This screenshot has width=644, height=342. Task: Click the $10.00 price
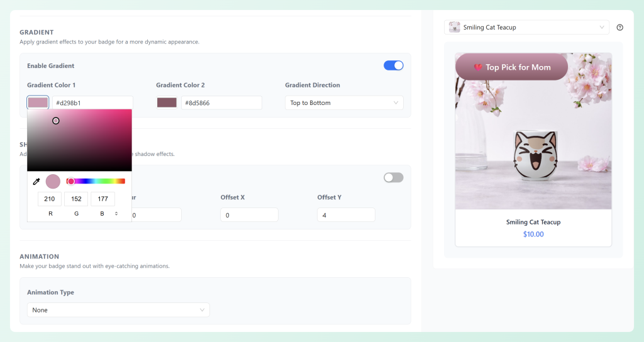click(533, 234)
